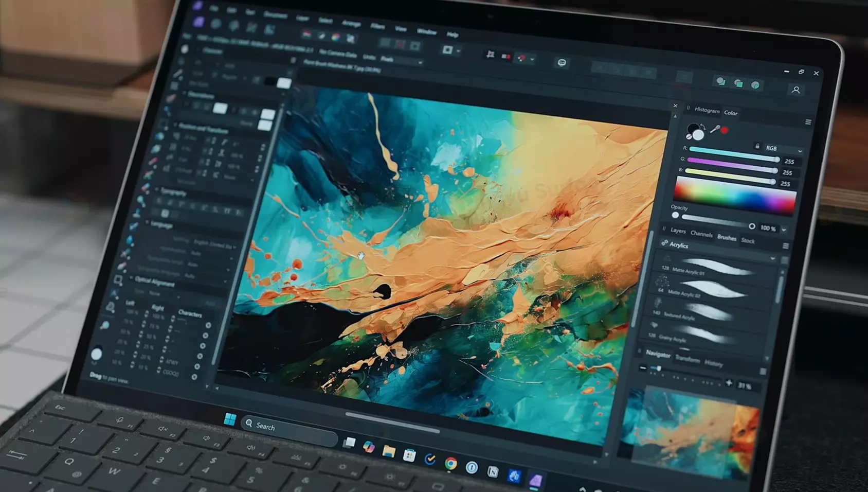Collapse the Optical Alignment section
868x492 pixels.
point(132,278)
